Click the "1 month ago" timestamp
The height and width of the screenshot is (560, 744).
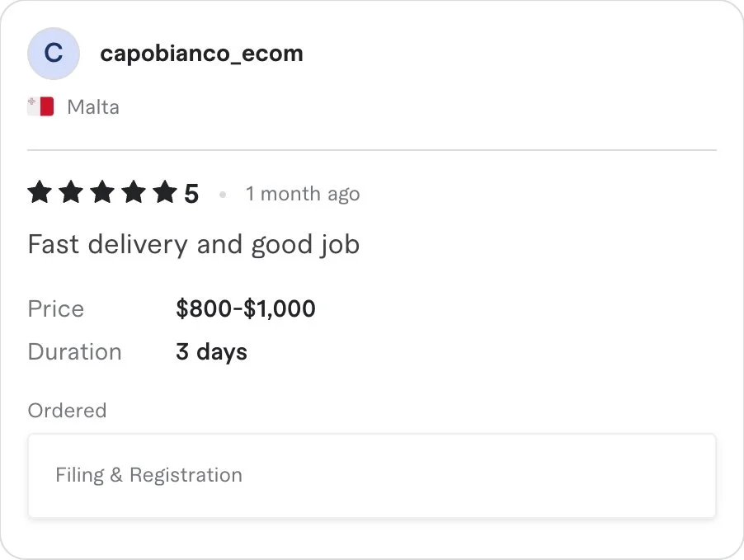[x=303, y=195]
